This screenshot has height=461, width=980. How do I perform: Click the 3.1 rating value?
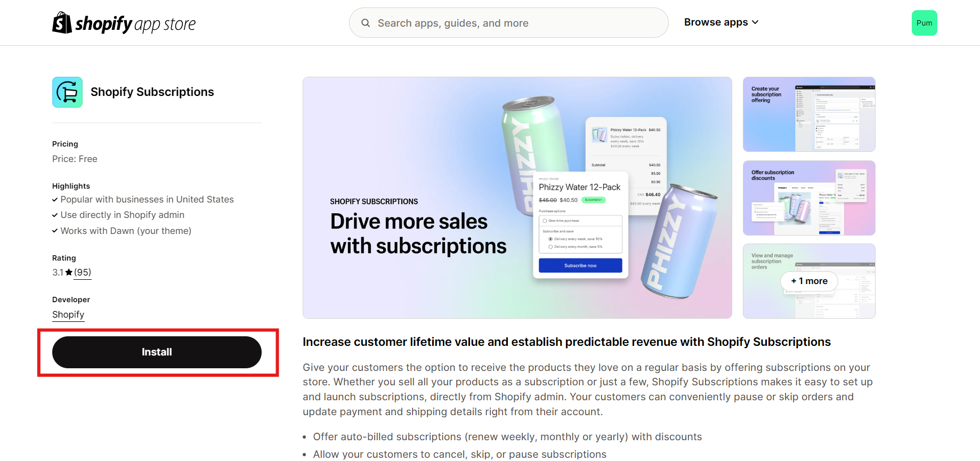pos(58,272)
